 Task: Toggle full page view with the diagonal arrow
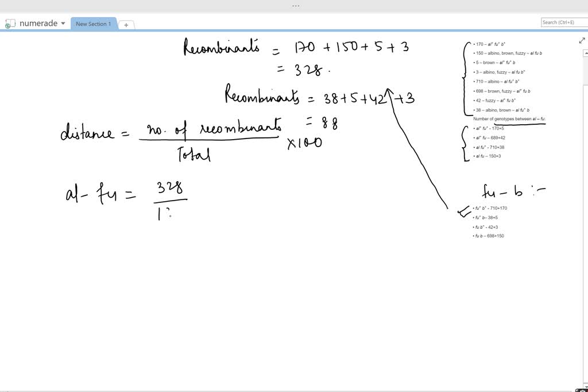pos(582,41)
